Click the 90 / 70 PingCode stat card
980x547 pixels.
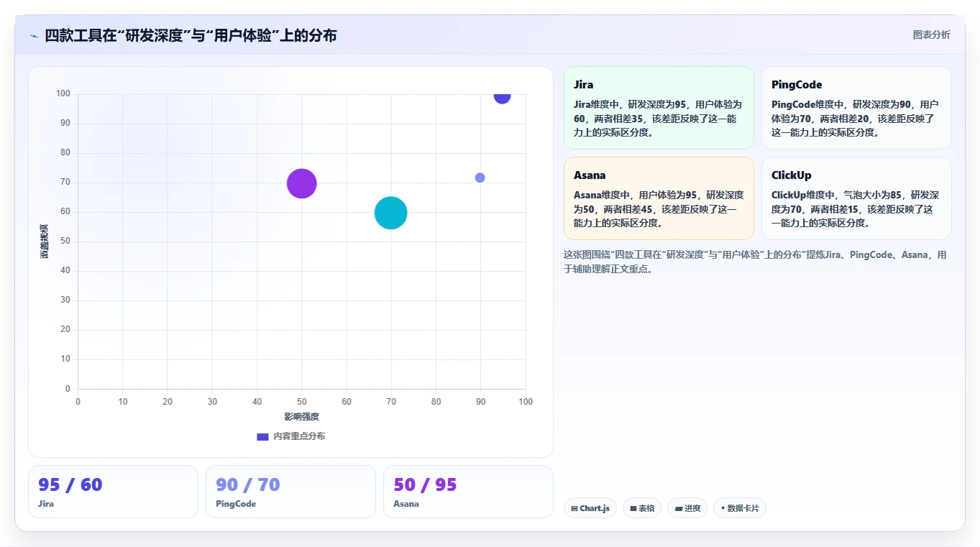[x=290, y=492]
